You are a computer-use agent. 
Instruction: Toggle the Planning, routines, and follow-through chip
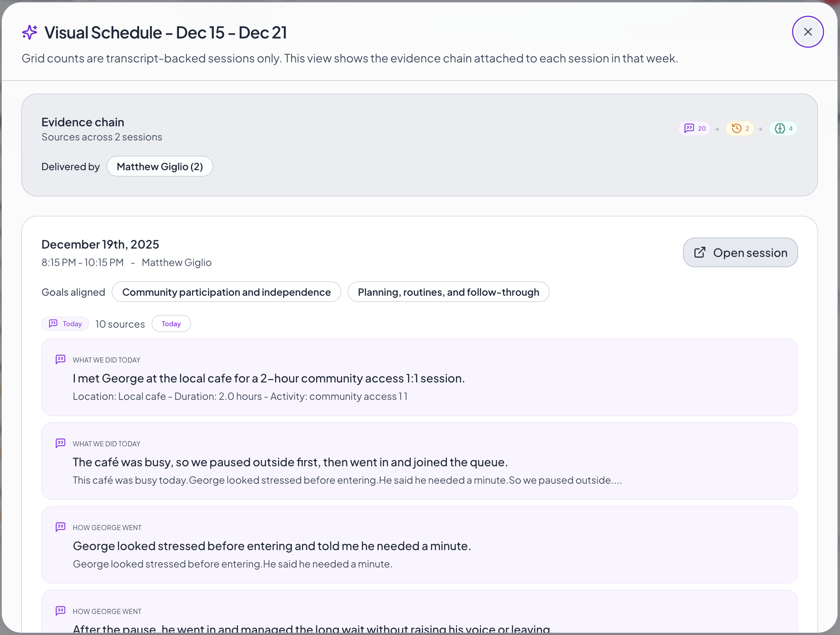tap(448, 292)
